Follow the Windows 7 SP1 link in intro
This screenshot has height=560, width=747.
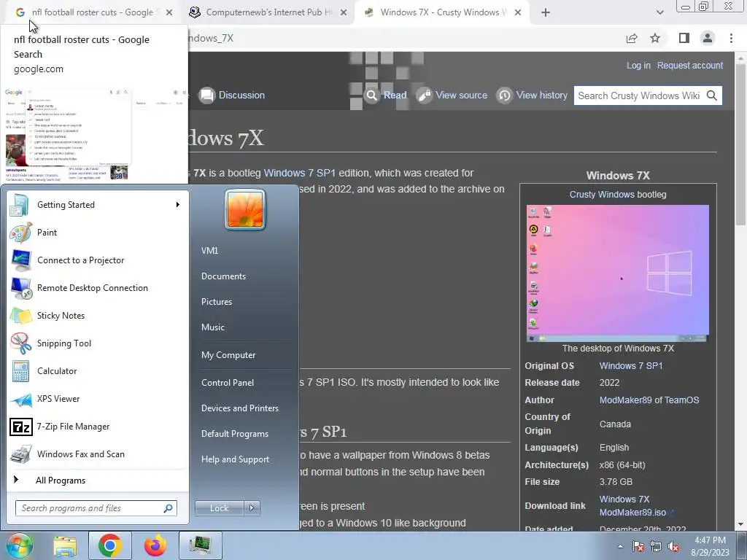(x=300, y=173)
